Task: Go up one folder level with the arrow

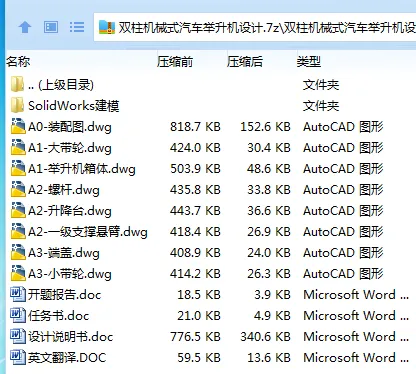Action: point(25,27)
